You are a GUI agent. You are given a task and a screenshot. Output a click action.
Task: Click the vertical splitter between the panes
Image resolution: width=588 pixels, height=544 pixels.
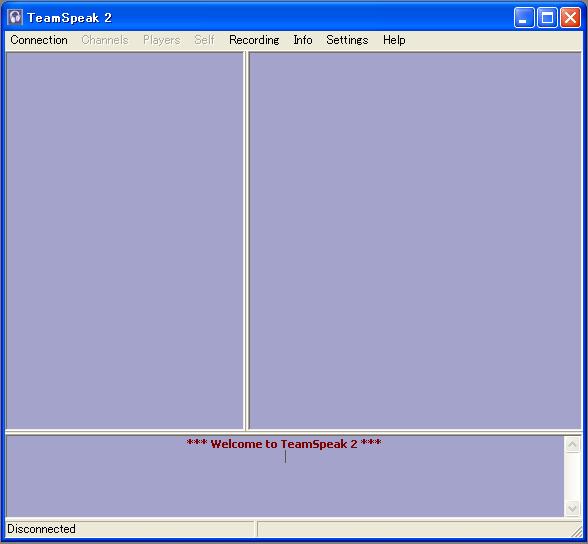[x=246, y=240]
